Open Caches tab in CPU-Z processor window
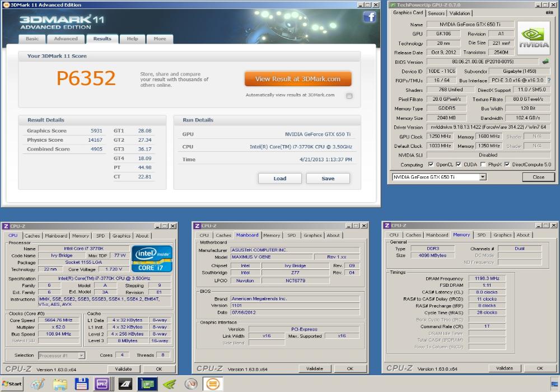The width and height of the screenshot is (560, 392). (x=32, y=236)
